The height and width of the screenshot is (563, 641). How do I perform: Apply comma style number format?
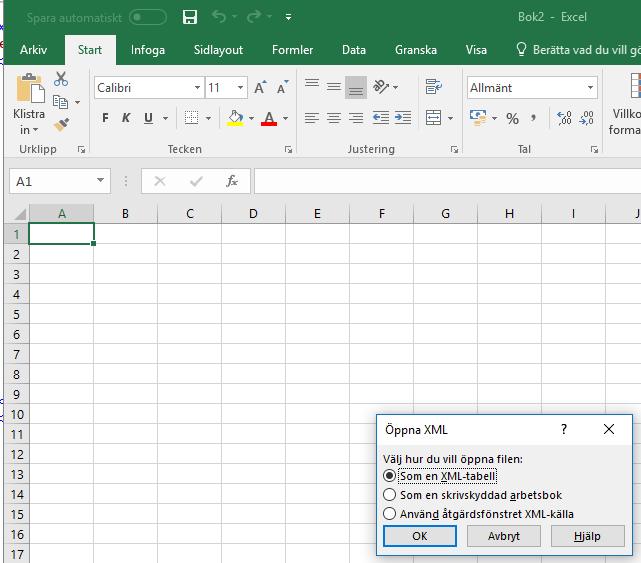(533, 119)
